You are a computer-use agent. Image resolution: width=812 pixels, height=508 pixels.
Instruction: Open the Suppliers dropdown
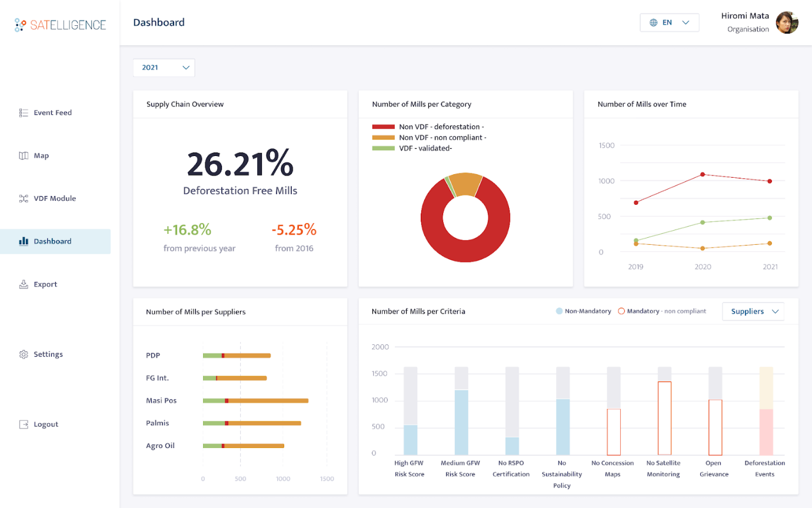[x=753, y=311]
